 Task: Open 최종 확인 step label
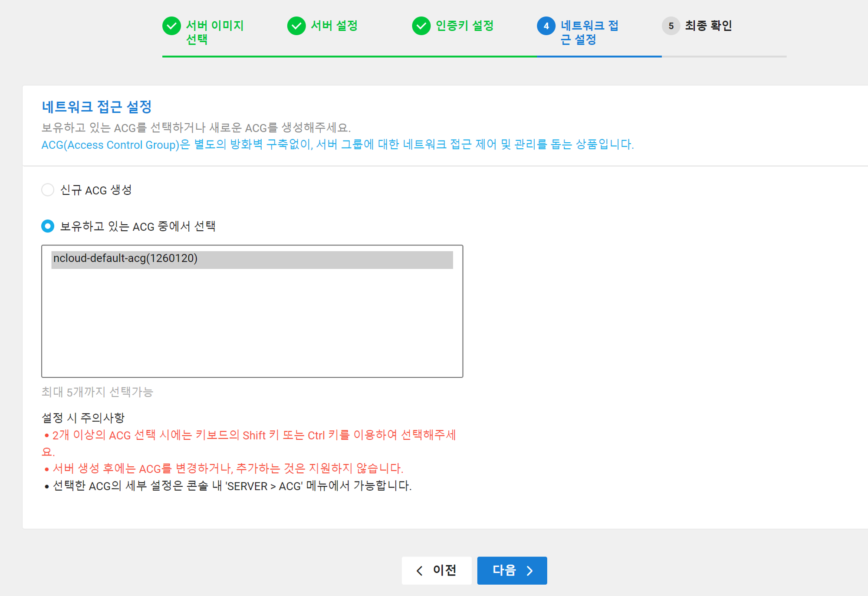pos(708,26)
